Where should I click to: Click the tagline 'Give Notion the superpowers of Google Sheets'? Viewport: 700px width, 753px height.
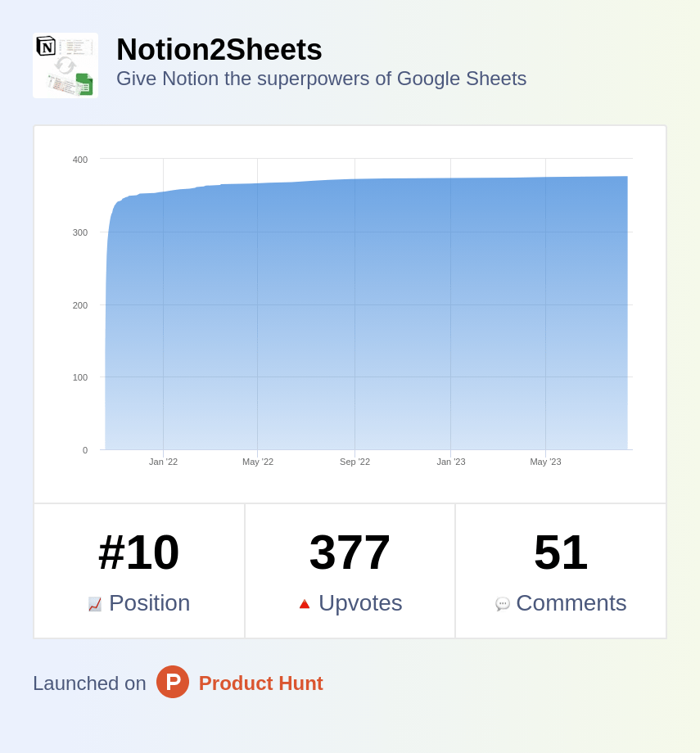click(x=322, y=79)
